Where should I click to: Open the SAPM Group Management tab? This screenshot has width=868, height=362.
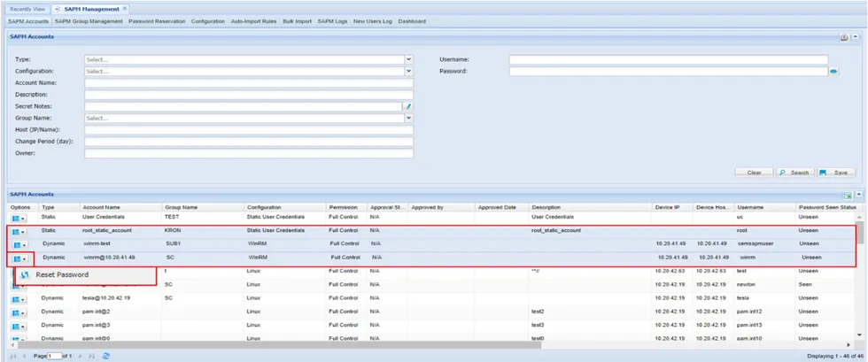[89, 21]
